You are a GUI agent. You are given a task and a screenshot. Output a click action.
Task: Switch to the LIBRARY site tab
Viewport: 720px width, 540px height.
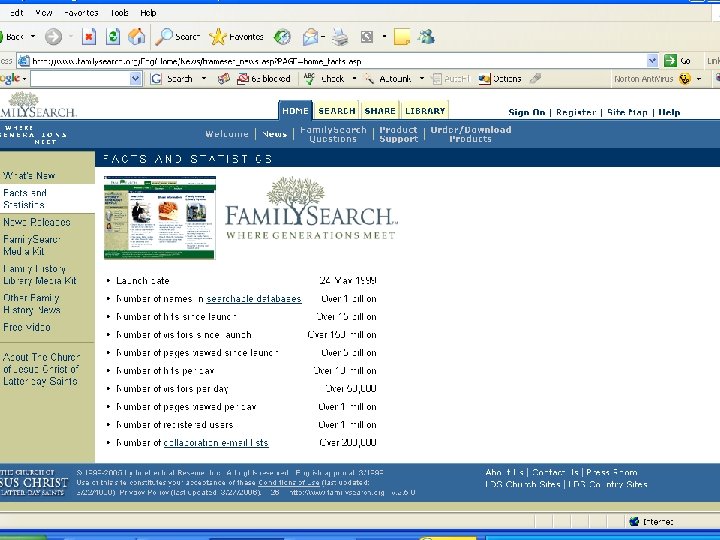[425, 111]
